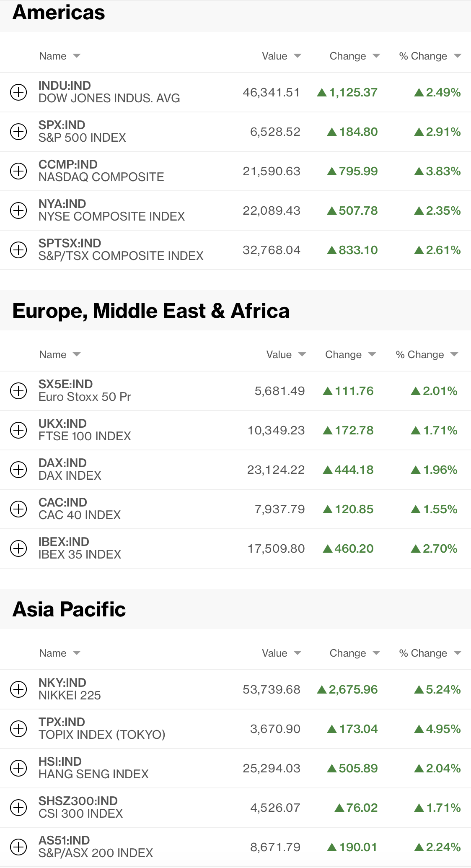Screen dimensions: 471x868
Task: Click the plus icon next to DOW JONES INDUS. AVG
Action: 18,92
